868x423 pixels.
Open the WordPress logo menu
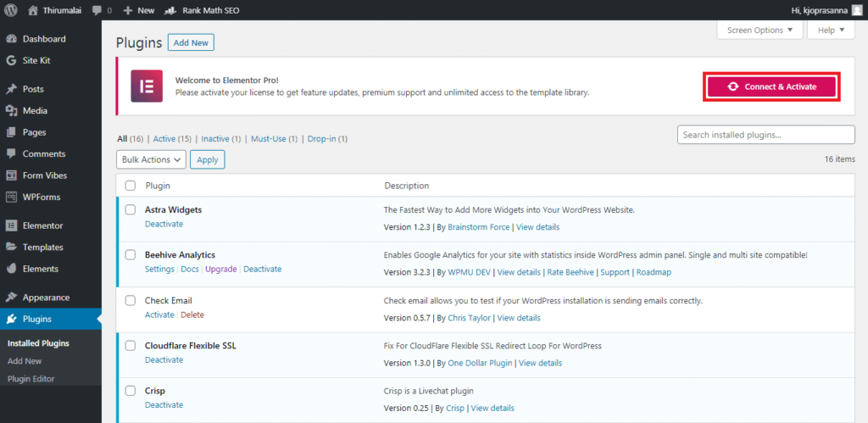[x=11, y=10]
